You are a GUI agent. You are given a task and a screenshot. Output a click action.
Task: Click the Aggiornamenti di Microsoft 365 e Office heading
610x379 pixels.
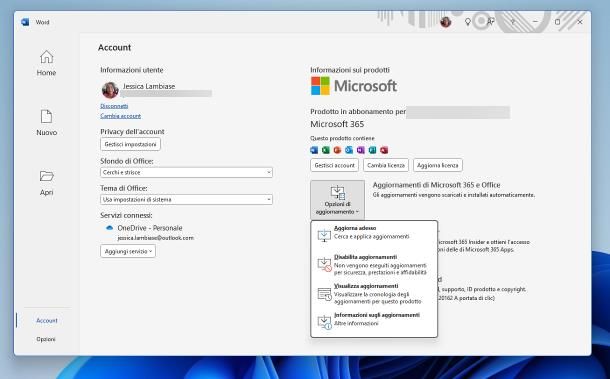pos(436,185)
